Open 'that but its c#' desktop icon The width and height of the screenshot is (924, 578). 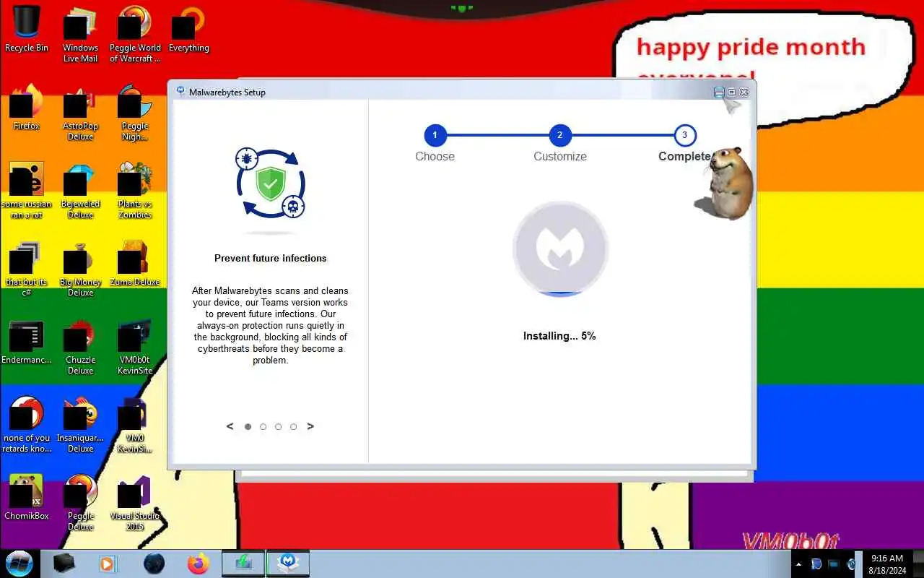[x=27, y=269]
